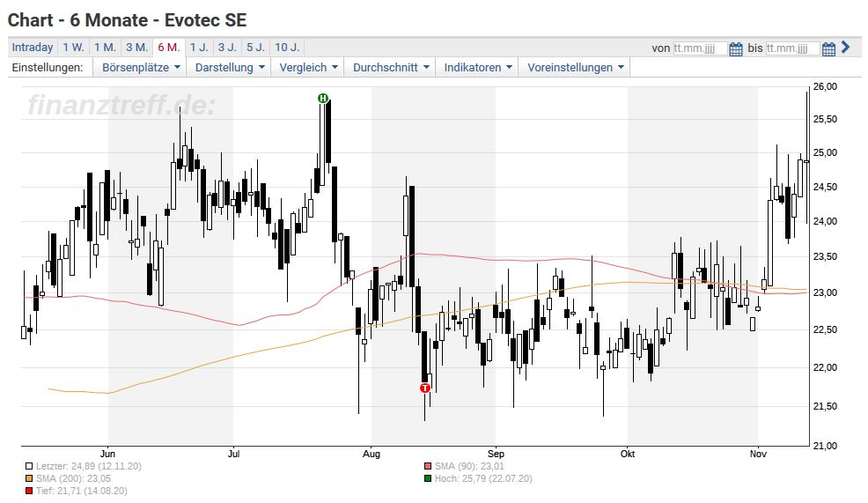Viewport: 868px width, 503px height.
Task: Click the 26,00 price axis label
Action: pyautogui.click(x=826, y=86)
